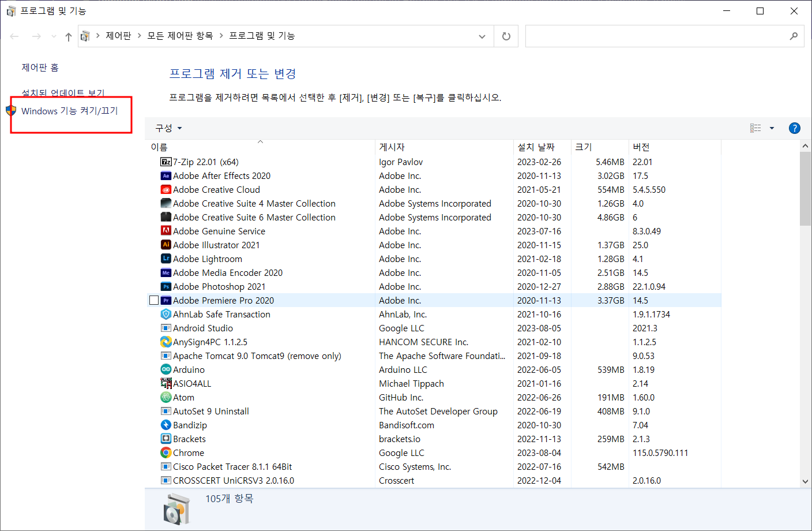This screenshot has height=531, width=812.
Task: Open Windows 기능 켜기/끄기 link
Action: [x=70, y=111]
